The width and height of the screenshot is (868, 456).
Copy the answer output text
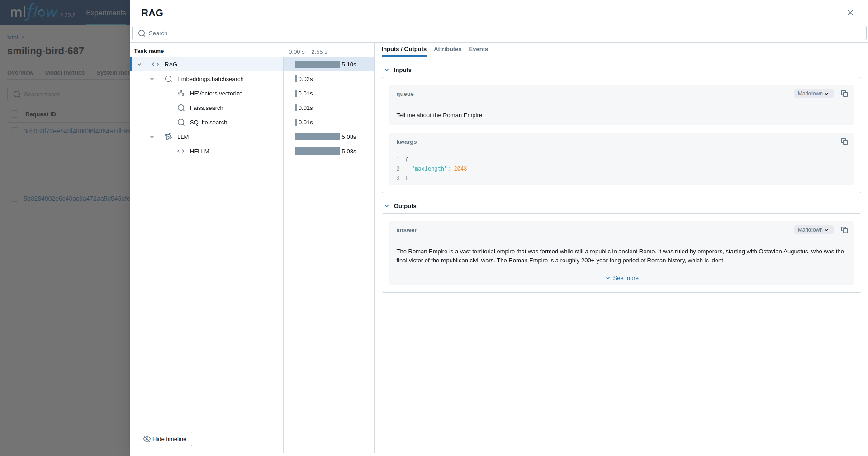844,229
